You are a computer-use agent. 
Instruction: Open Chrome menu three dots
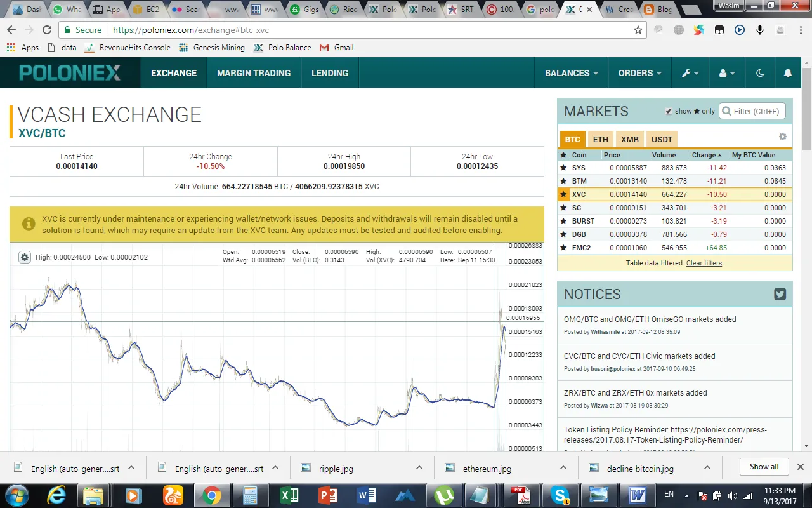coord(801,30)
